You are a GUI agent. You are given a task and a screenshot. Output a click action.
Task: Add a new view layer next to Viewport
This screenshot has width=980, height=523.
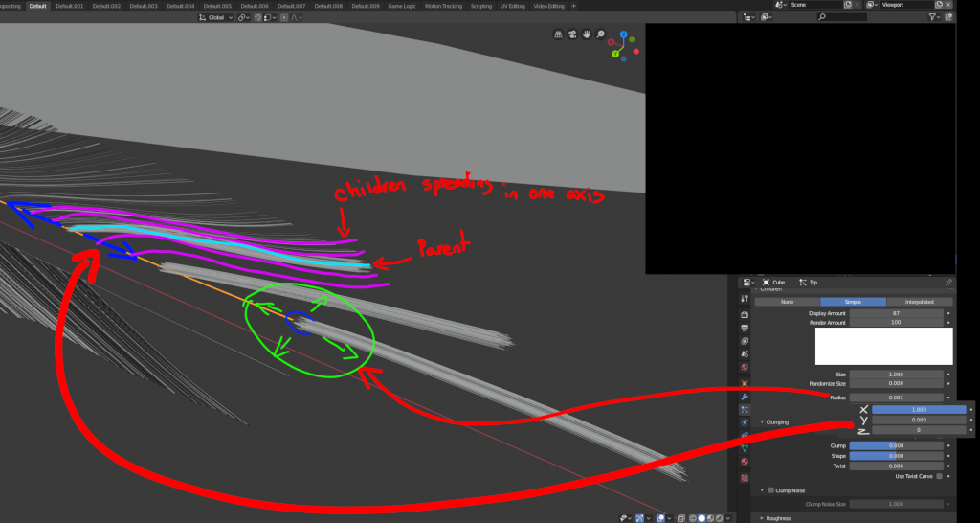point(938,5)
